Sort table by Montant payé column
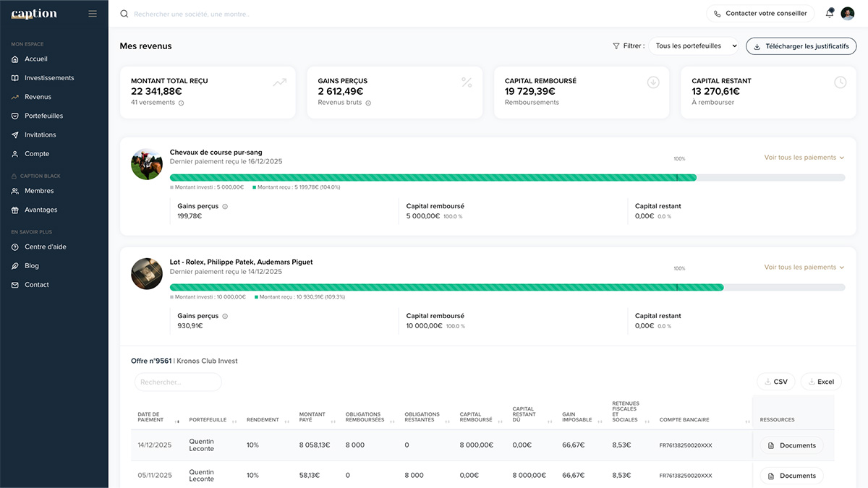 [x=333, y=420]
